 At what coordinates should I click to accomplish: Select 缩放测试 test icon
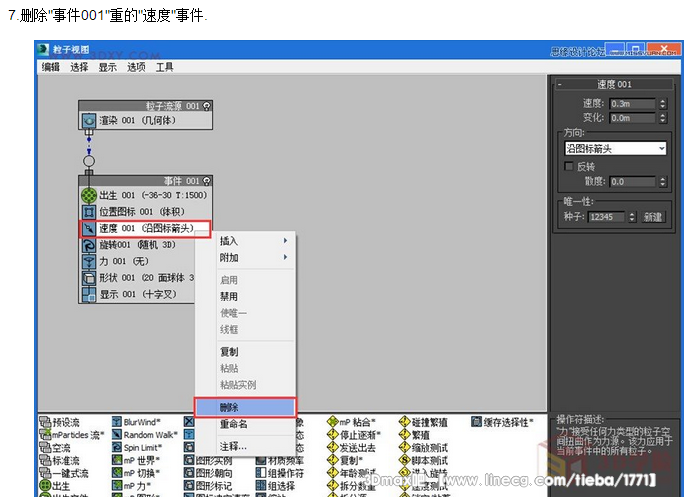[405, 447]
